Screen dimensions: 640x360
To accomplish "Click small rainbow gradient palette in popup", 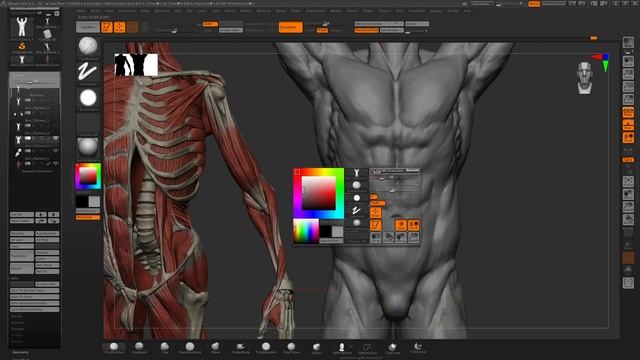I will [x=306, y=231].
